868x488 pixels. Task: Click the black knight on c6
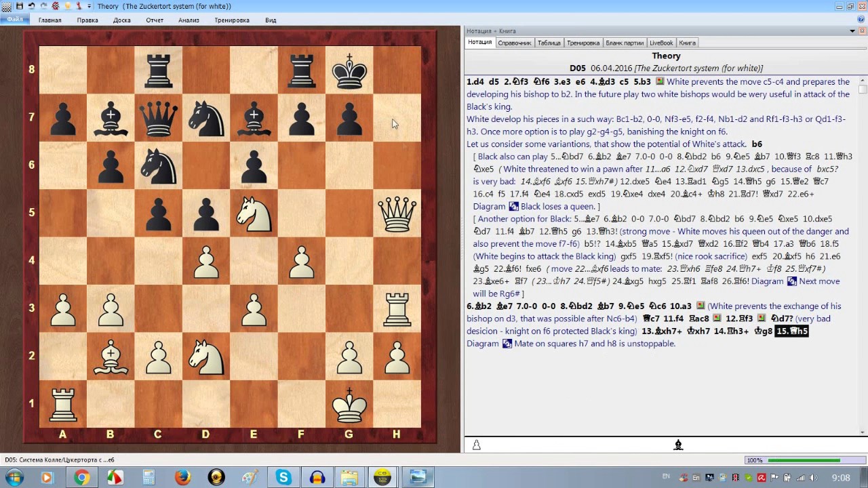coord(158,165)
